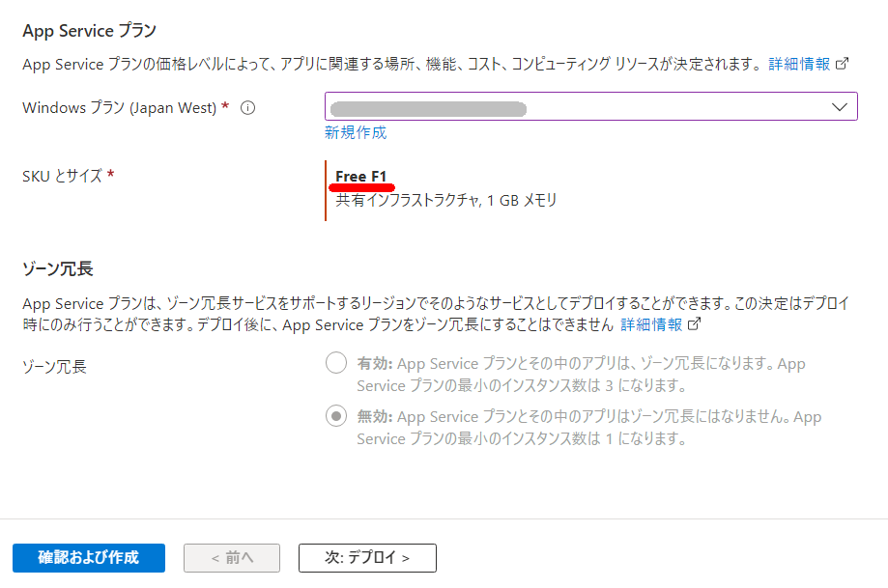Click the 確認および作成 button
The width and height of the screenshot is (888, 588).
(89, 557)
